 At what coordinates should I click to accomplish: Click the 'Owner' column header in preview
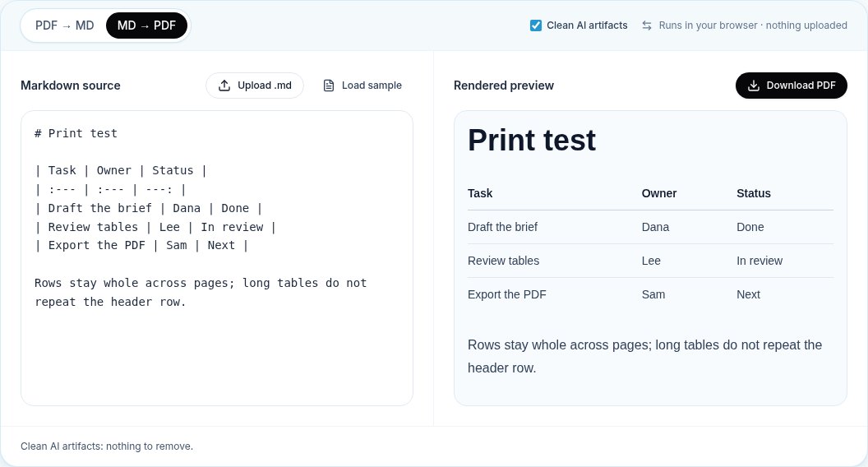point(658,193)
